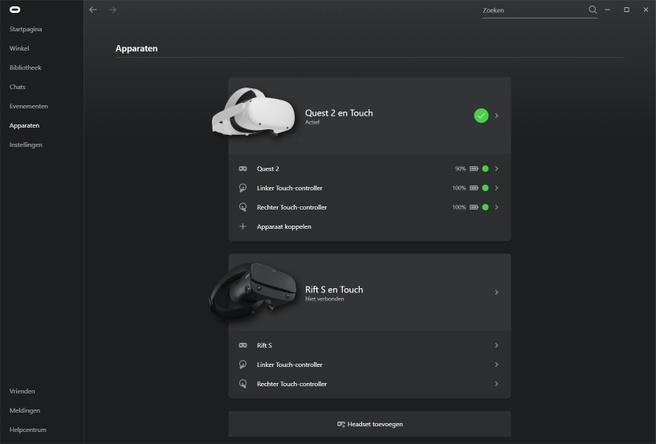This screenshot has width=656, height=444.
Task: Maximize the Oculus window
Action: click(626, 10)
